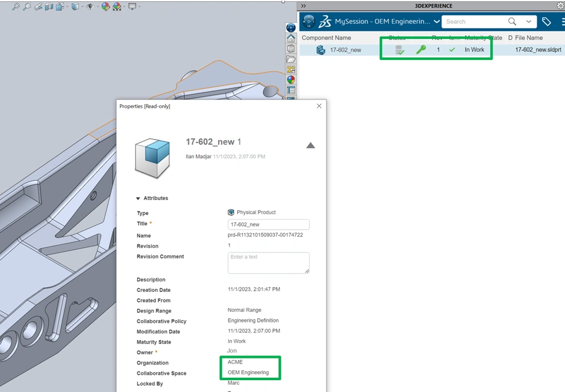Click the Hide/Show Items eye icon

90,6
